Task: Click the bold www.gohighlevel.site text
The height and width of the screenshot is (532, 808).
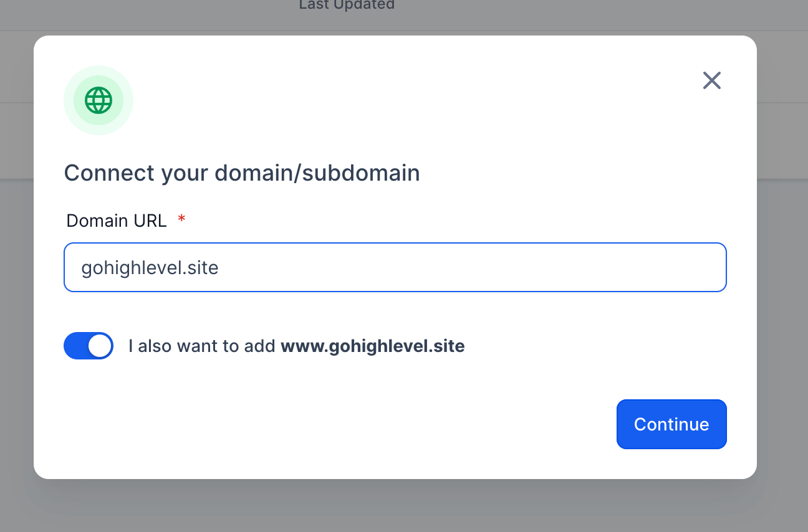Action: [373, 346]
